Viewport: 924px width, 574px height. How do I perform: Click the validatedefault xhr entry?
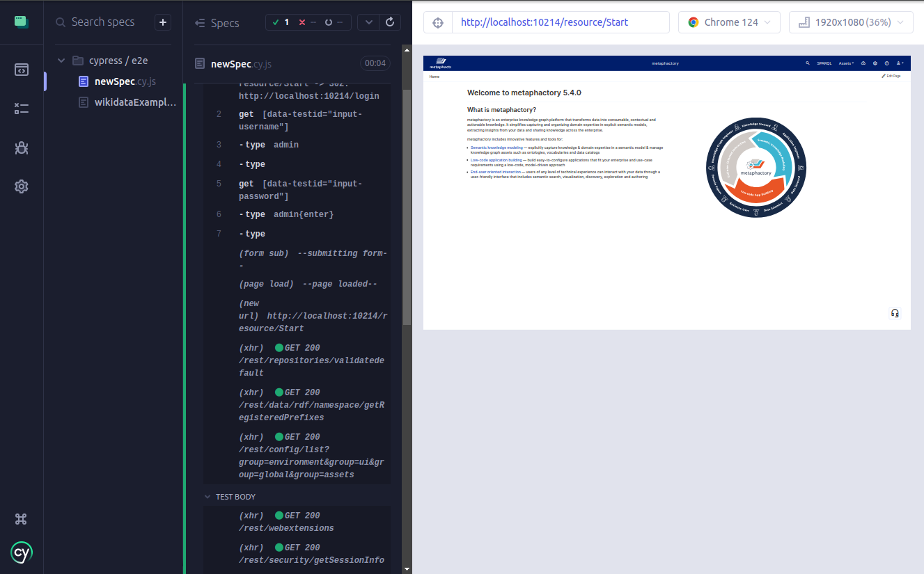tap(297, 360)
